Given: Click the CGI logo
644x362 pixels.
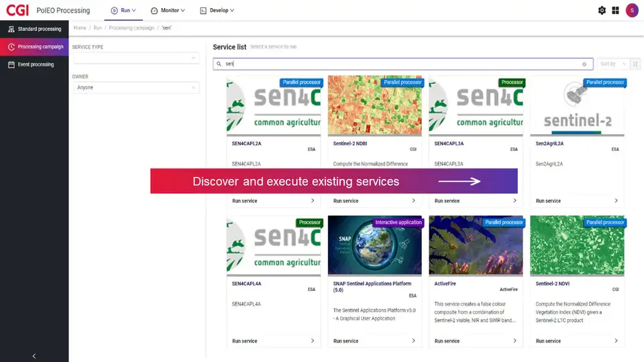Looking at the screenshot, I should (17, 10).
